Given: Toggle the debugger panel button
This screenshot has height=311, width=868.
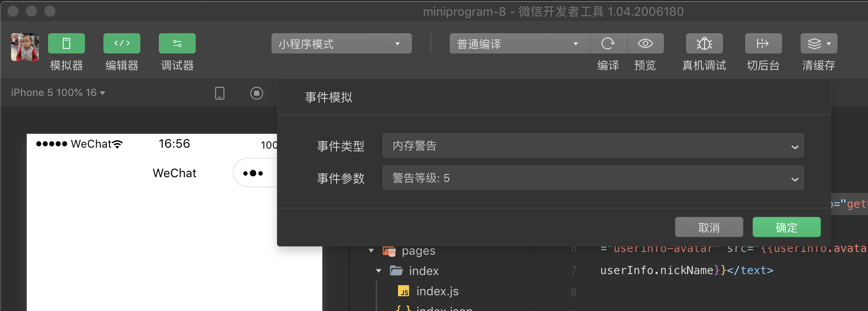Looking at the screenshot, I should pyautogui.click(x=177, y=43).
